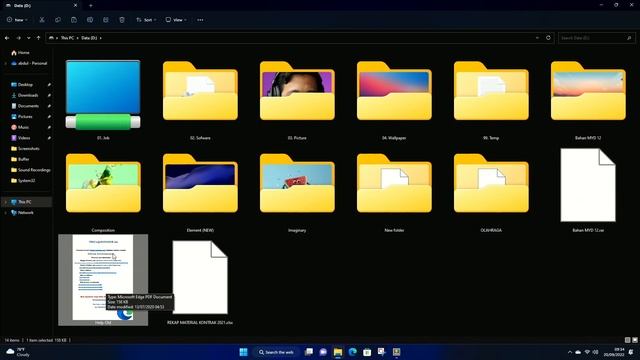Expand the This PC tree node
Viewport: 640px width, 360px height.
[5, 202]
